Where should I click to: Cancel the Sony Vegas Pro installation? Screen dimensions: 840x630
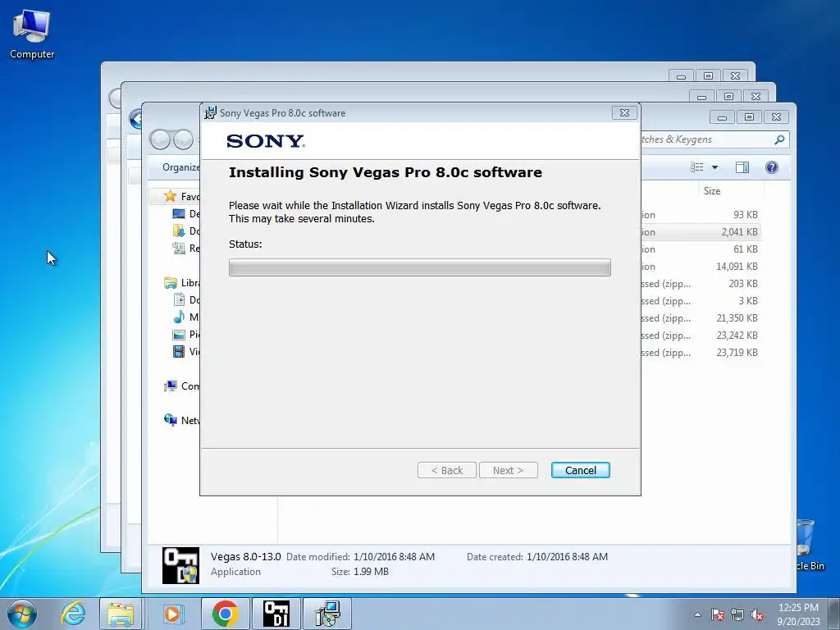[580, 470]
